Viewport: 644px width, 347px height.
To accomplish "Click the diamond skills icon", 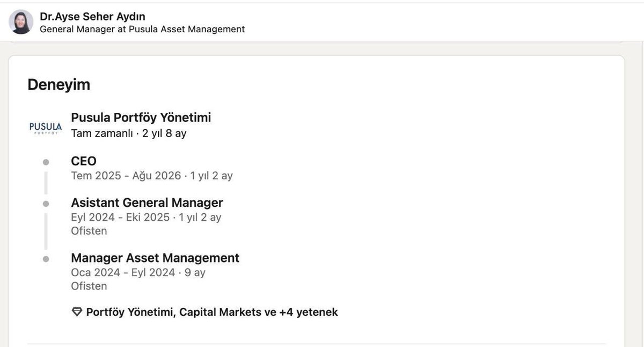I will point(77,312).
